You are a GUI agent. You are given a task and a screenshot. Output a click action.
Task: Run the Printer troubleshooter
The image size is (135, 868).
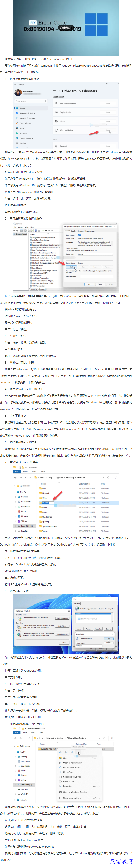point(108,121)
